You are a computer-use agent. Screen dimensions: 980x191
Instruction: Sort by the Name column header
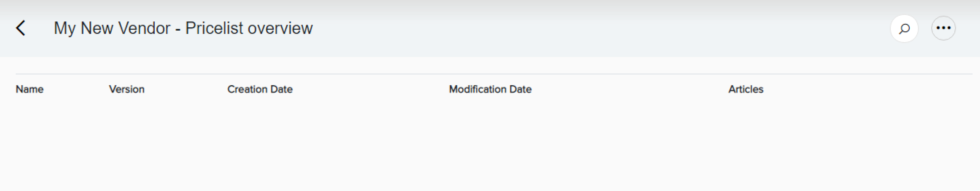point(30,89)
